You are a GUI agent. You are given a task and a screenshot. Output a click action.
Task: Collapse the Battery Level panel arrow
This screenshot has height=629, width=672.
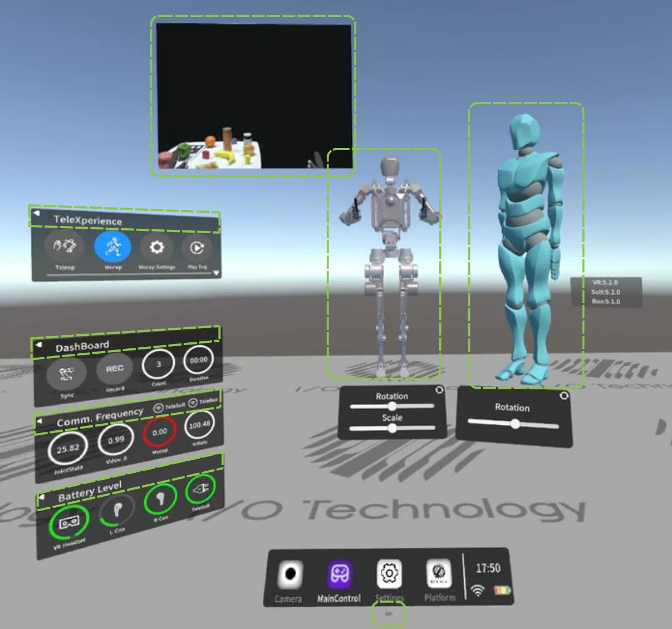[x=41, y=497]
